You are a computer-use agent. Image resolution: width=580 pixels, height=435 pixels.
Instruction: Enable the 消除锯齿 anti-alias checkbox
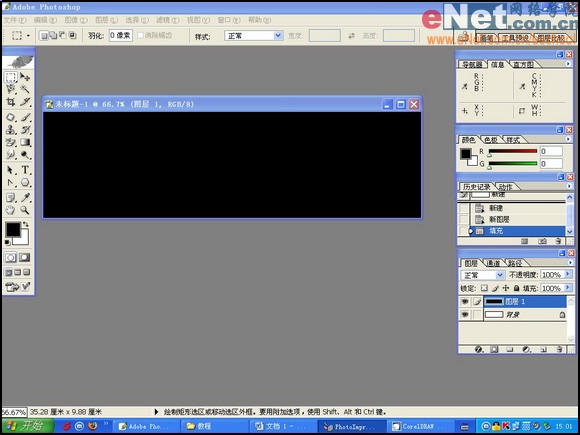point(141,36)
